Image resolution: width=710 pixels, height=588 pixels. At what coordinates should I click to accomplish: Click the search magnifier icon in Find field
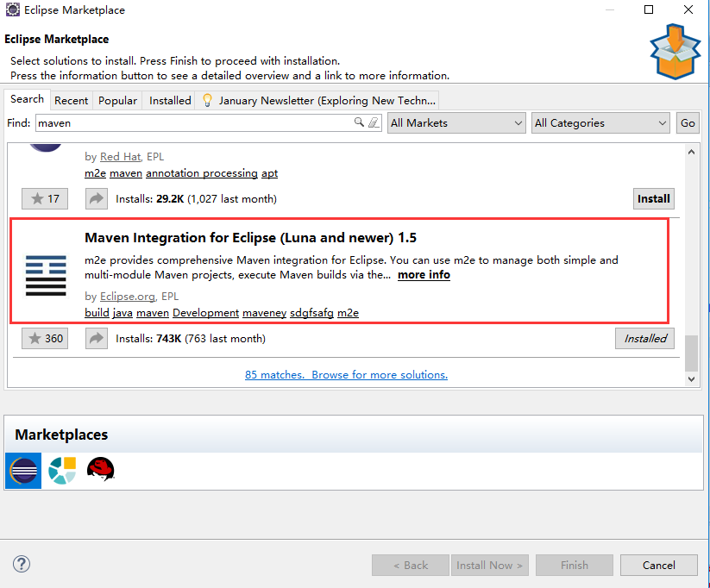tap(359, 122)
